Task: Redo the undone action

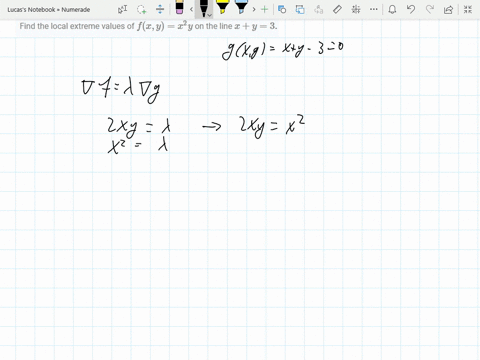Action: 430,9
